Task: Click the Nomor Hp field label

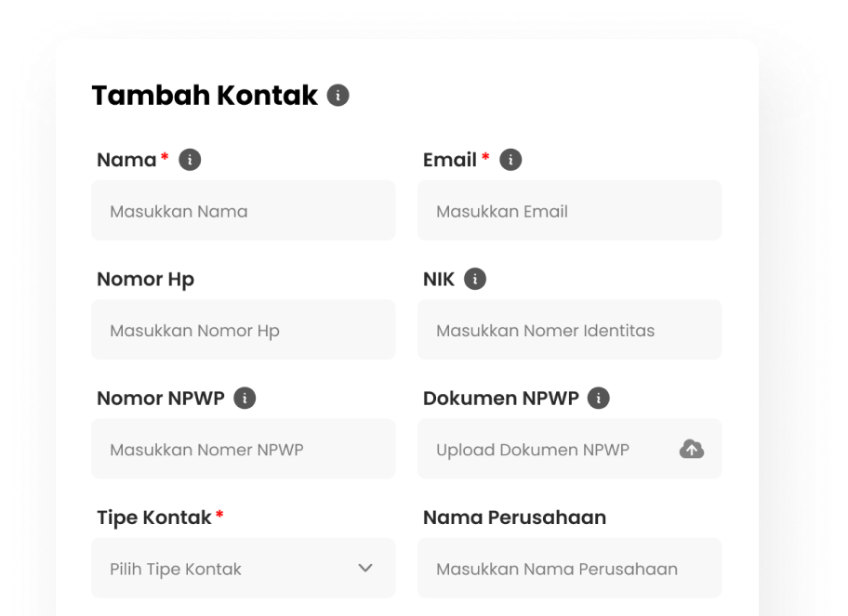Action: [145, 280]
